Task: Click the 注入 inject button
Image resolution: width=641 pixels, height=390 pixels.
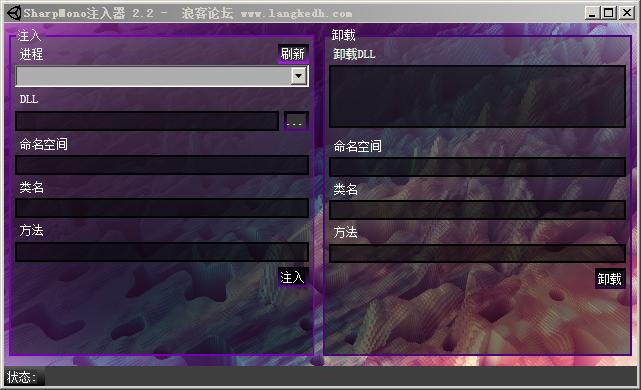Action: click(x=293, y=278)
